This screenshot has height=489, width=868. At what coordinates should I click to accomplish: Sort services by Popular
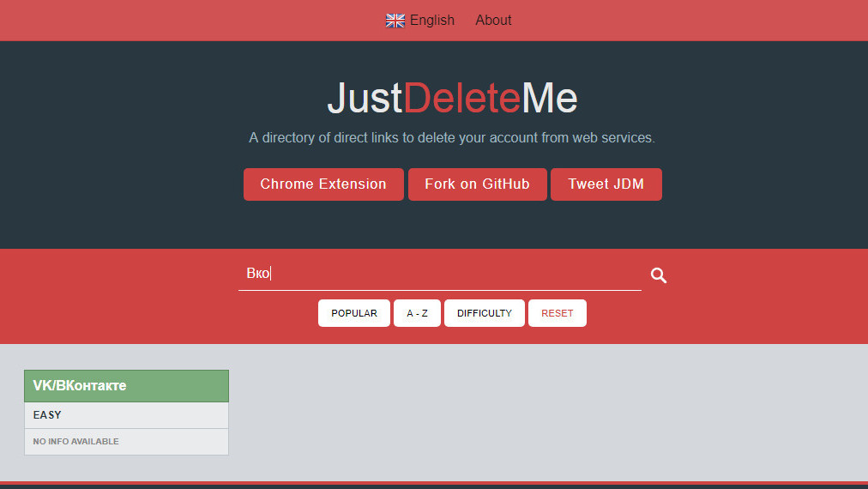354,313
